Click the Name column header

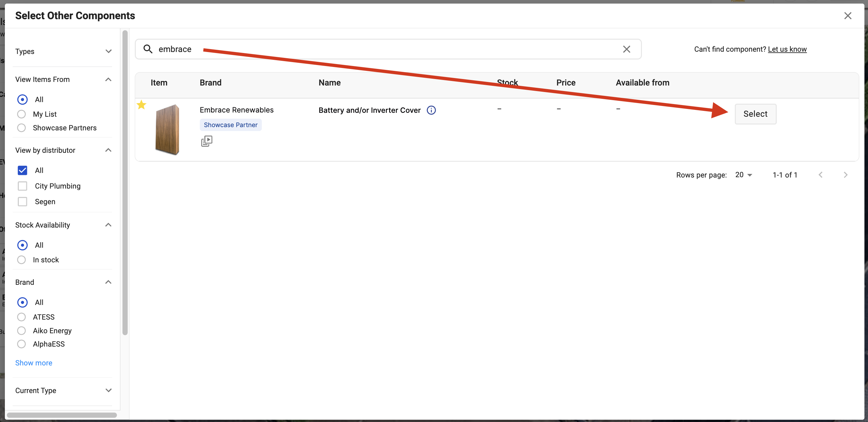coord(329,83)
